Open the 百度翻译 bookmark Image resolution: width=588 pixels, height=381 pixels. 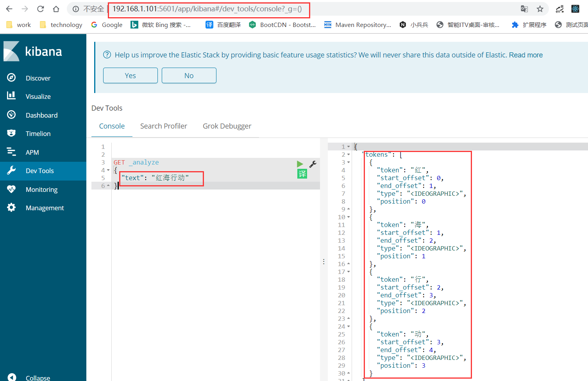[x=223, y=25]
